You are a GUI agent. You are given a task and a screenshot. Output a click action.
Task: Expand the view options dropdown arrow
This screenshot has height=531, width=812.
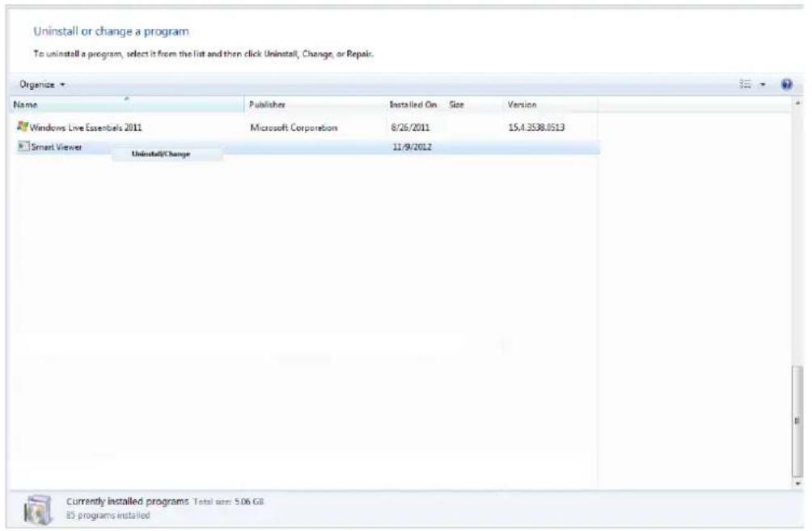(763, 84)
